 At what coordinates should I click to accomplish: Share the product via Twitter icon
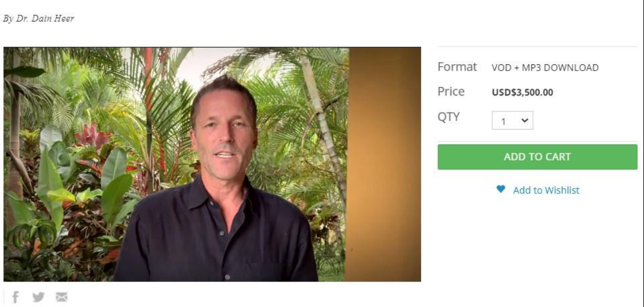click(x=38, y=297)
